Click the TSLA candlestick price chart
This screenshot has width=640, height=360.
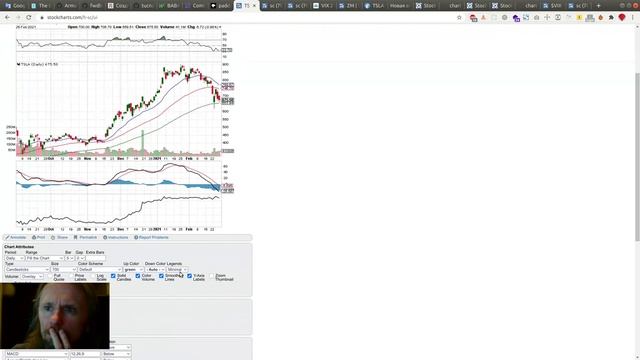pos(119,109)
